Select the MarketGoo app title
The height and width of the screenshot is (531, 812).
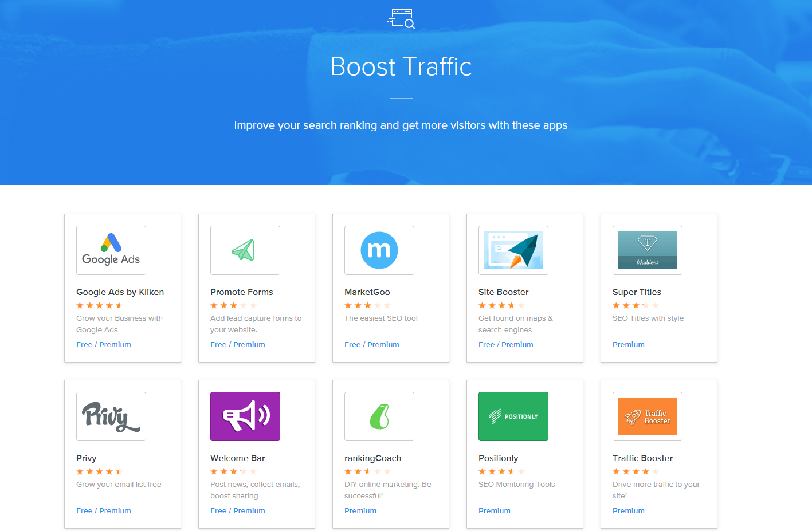tap(367, 292)
